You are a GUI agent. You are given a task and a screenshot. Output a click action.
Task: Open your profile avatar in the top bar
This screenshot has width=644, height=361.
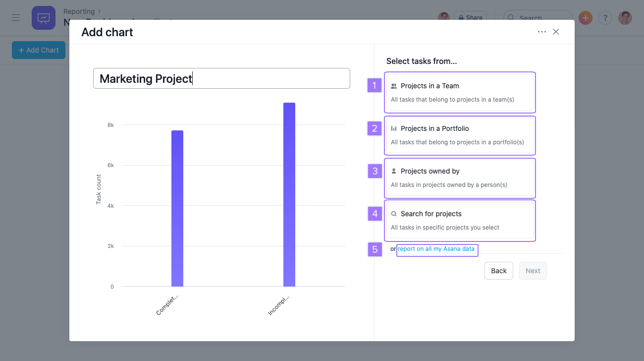(625, 17)
